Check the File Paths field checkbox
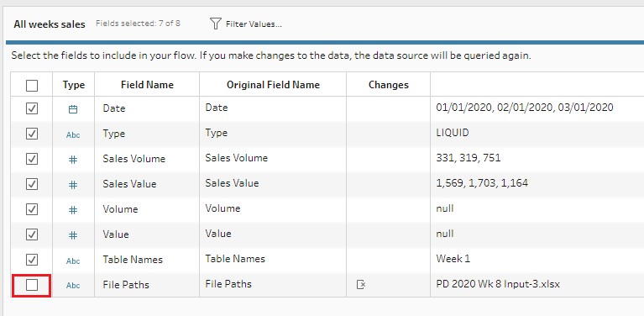The height and width of the screenshot is (316, 644). point(32,284)
